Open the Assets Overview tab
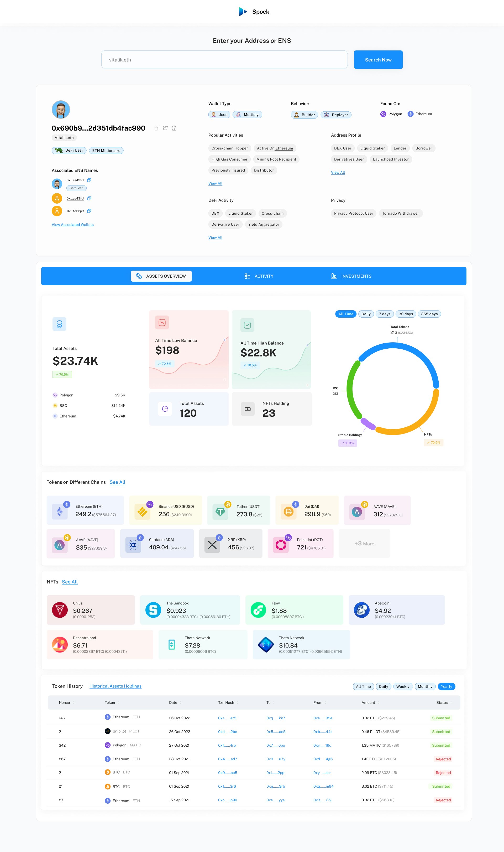 click(161, 276)
